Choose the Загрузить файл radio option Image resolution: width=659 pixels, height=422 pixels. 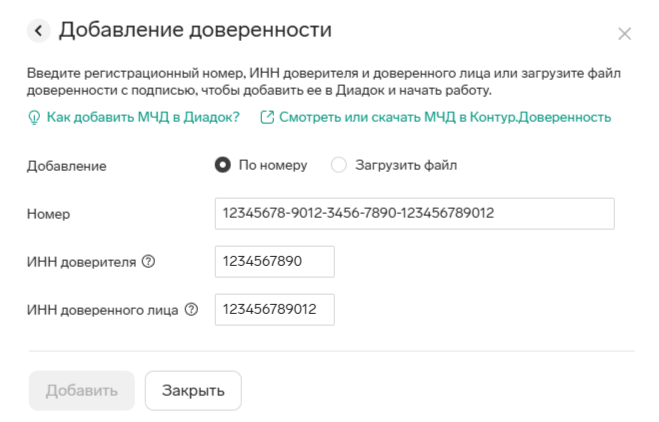[339, 165]
